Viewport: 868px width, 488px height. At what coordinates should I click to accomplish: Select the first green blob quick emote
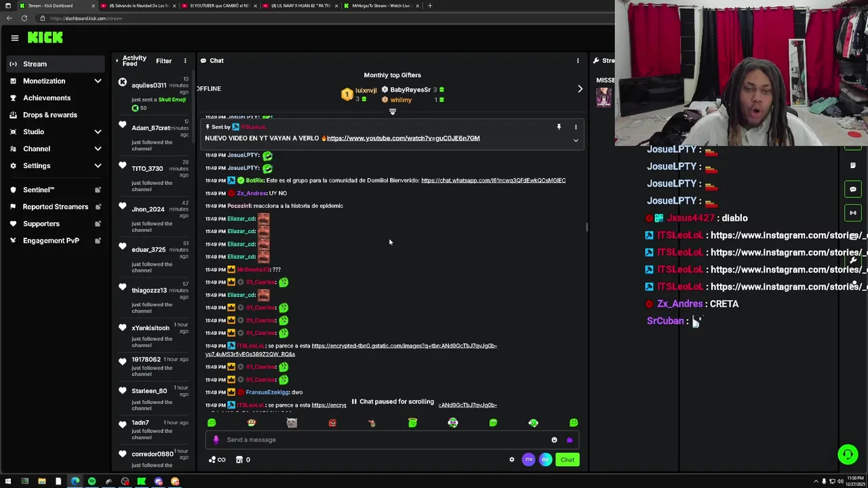click(x=212, y=423)
